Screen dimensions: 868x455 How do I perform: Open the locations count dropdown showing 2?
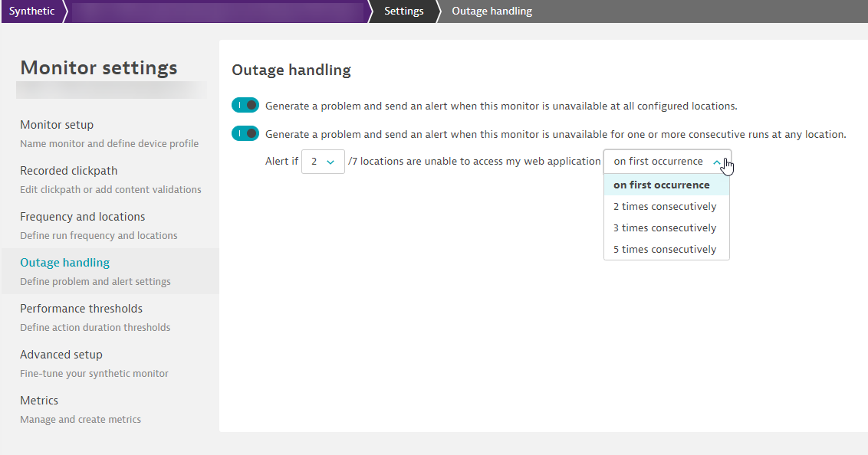(x=323, y=162)
